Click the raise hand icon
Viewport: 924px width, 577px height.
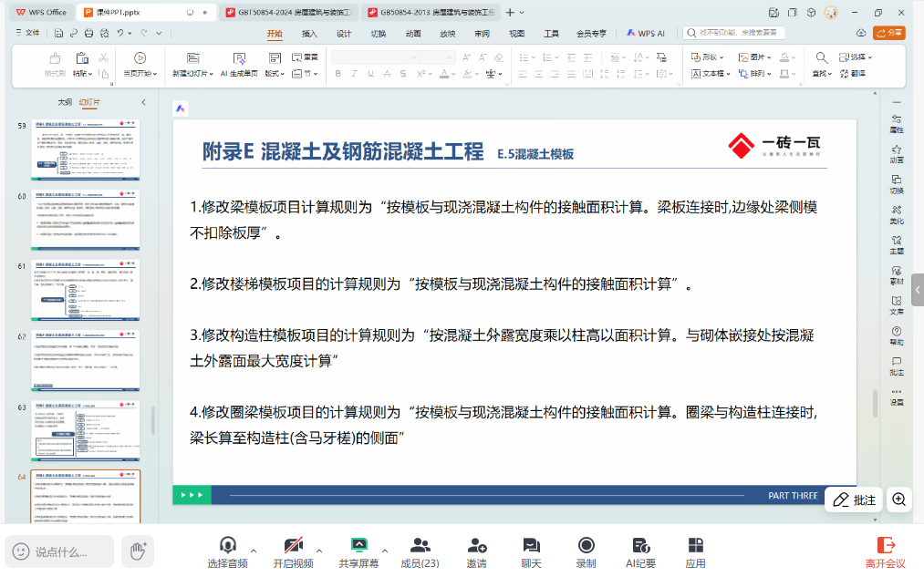(x=138, y=551)
